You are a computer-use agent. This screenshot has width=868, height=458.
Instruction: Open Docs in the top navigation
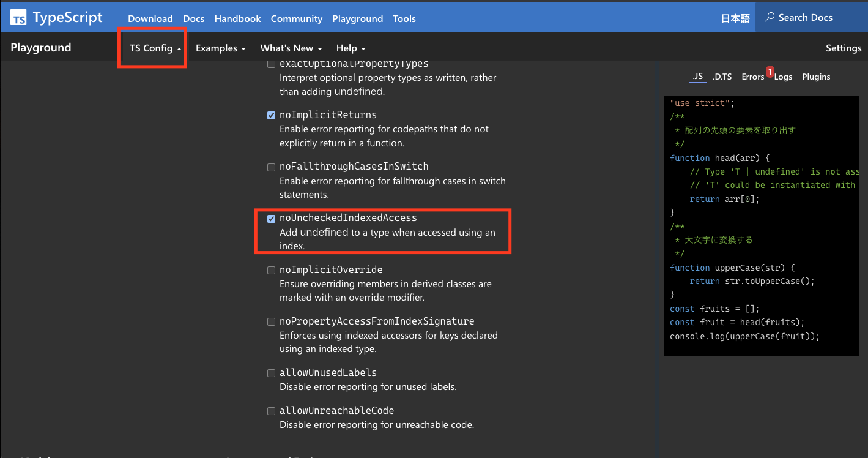click(194, 18)
